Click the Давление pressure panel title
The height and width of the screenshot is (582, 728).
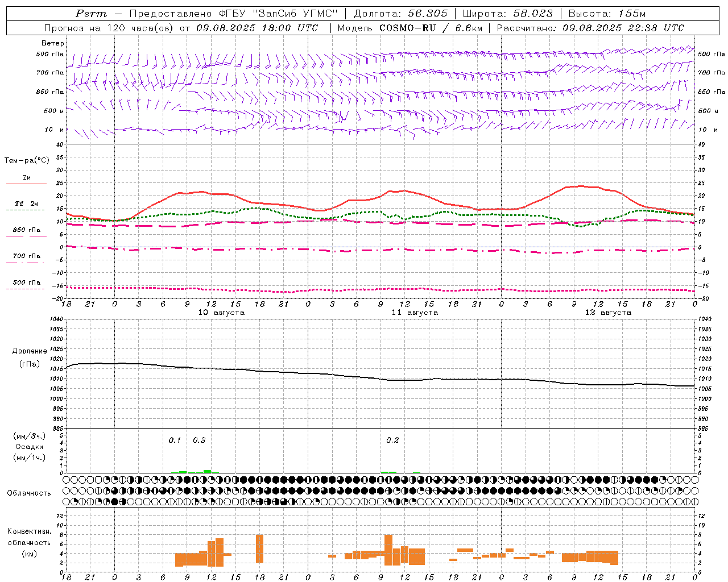click(x=30, y=351)
